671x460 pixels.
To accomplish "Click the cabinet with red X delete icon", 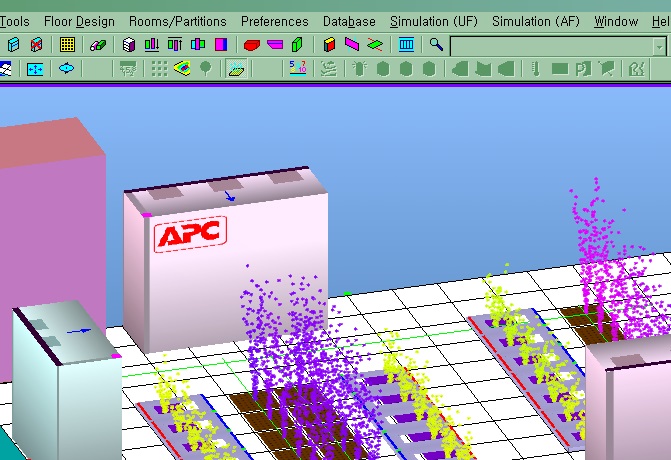I will coord(36,45).
